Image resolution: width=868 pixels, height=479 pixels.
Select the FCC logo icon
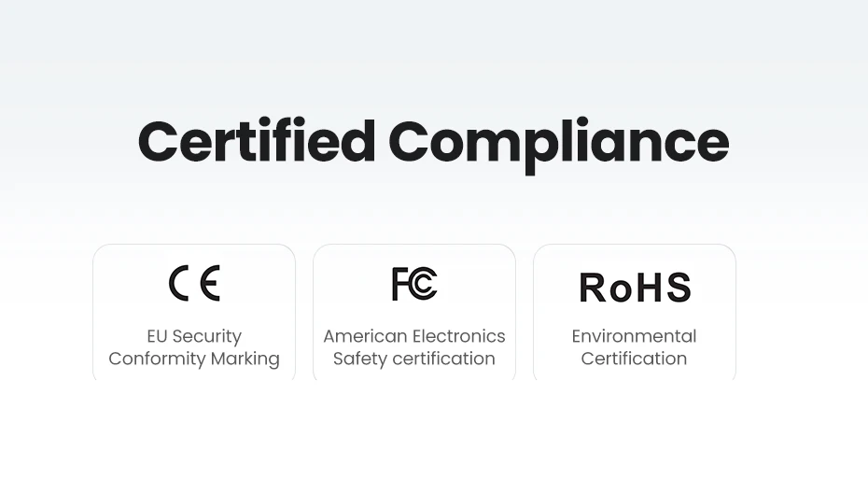[x=414, y=284]
